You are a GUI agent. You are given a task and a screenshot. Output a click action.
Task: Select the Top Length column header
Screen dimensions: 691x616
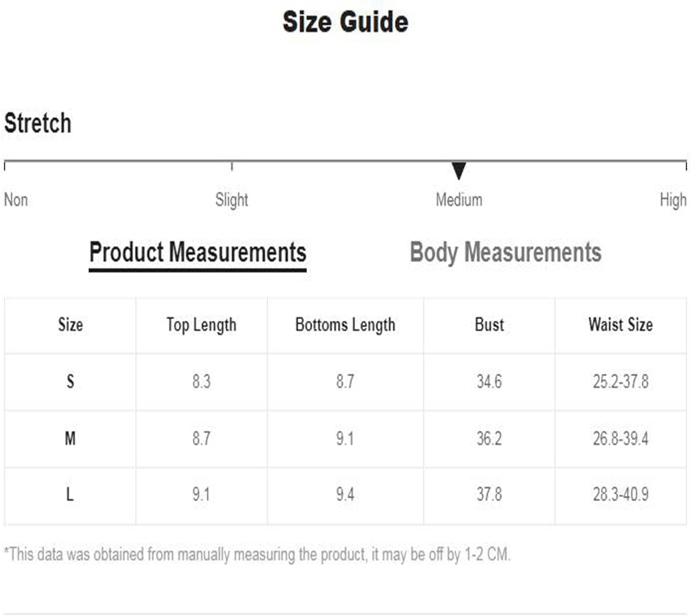(201, 325)
